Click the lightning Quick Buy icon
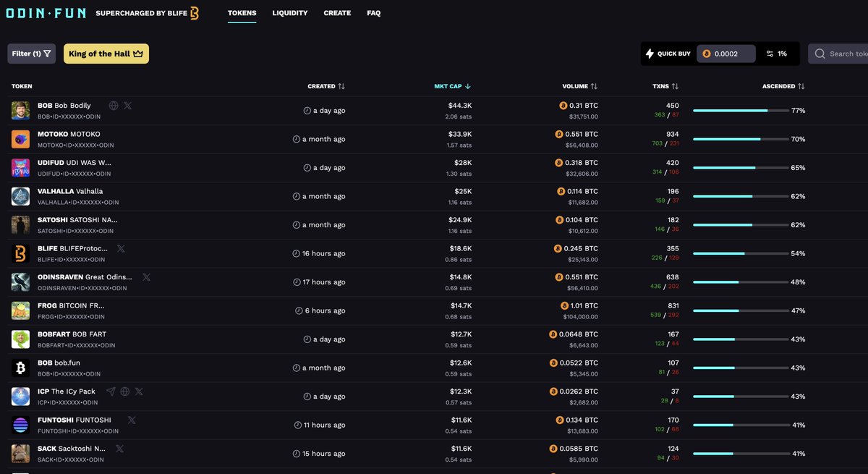This screenshot has width=868, height=474. [650, 54]
